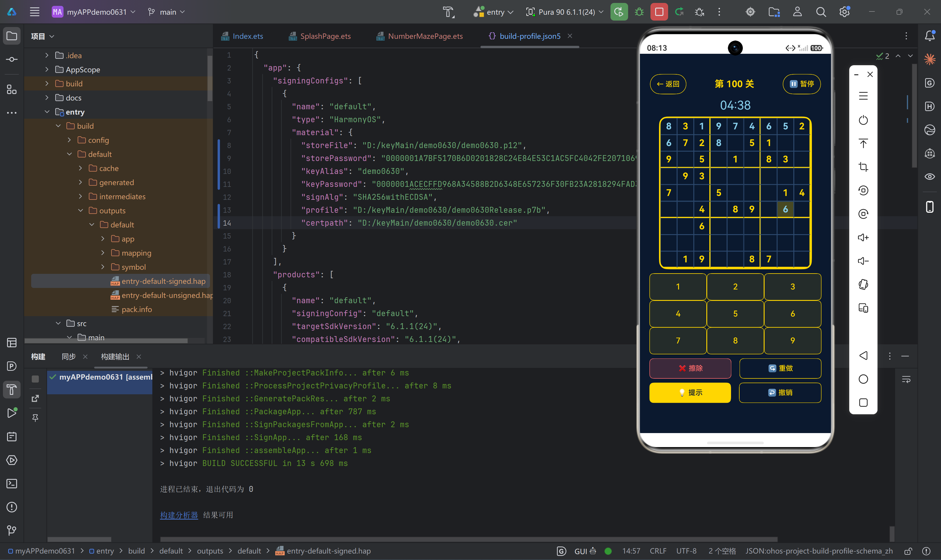Click the editor vertical scrollbar

[x=914, y=115]
